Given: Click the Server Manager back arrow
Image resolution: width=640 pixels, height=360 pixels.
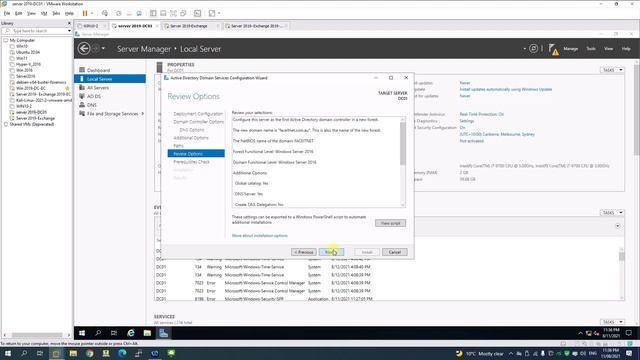Looking at the screenshot, I should coord(84,49).
